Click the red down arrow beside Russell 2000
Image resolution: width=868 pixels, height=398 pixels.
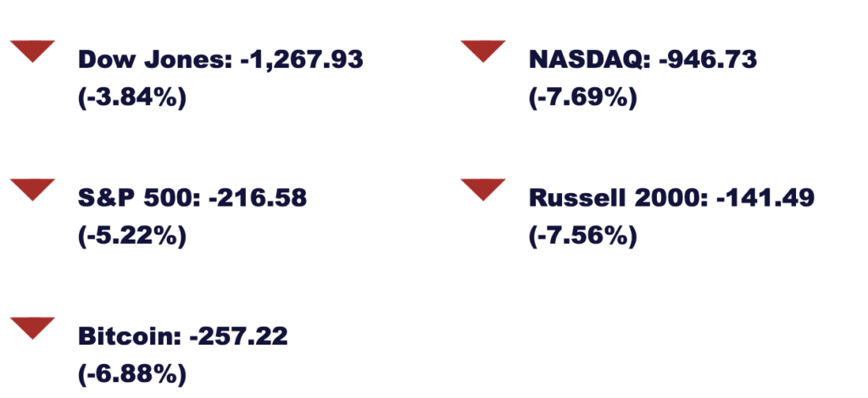[483, 189]
